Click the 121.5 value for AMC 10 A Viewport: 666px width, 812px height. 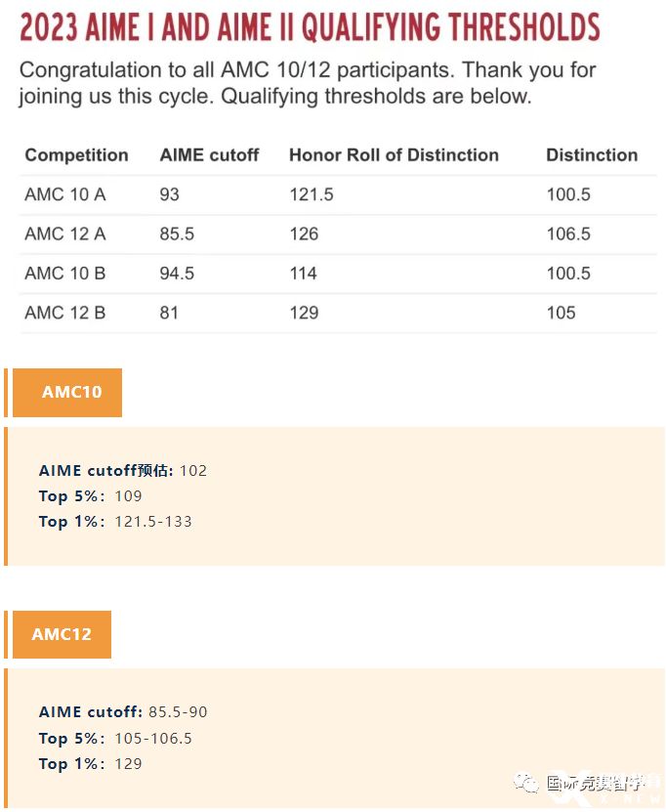pyautogui.click(x=312, y=194)
